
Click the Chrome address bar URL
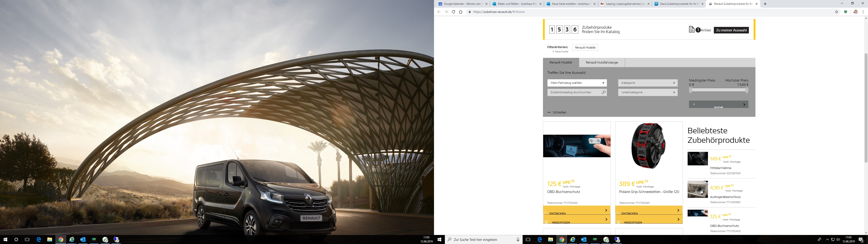pyautogui.click(x=499, y=12)
